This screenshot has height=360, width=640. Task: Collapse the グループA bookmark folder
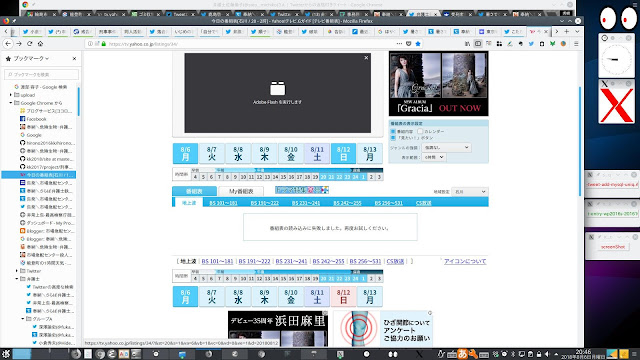[23, 319]
